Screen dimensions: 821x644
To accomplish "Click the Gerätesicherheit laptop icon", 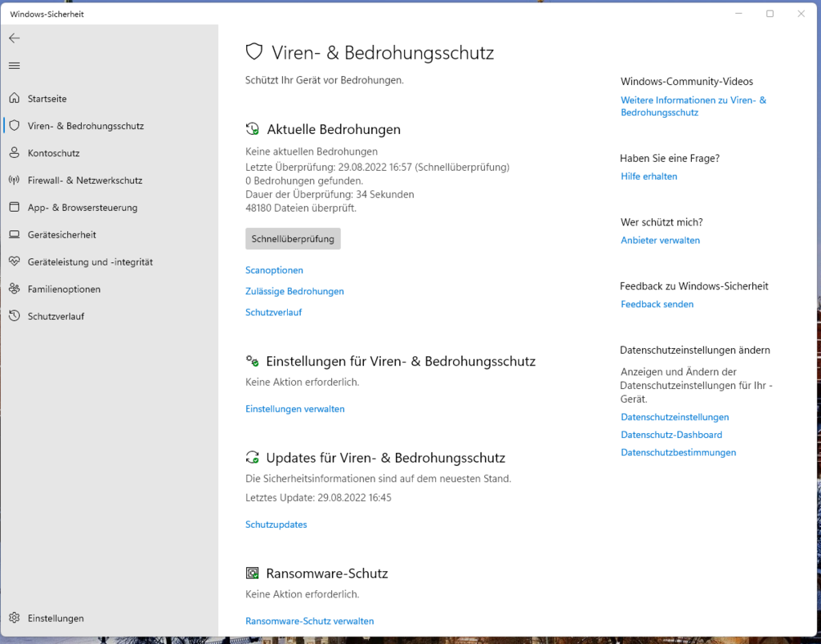I will [14, 234].
